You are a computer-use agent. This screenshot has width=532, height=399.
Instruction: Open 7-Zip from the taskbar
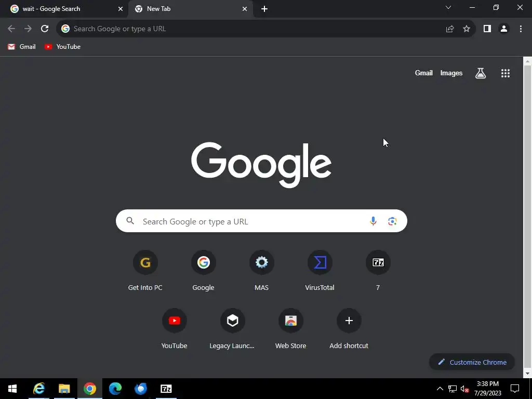[x=166, y=389]
